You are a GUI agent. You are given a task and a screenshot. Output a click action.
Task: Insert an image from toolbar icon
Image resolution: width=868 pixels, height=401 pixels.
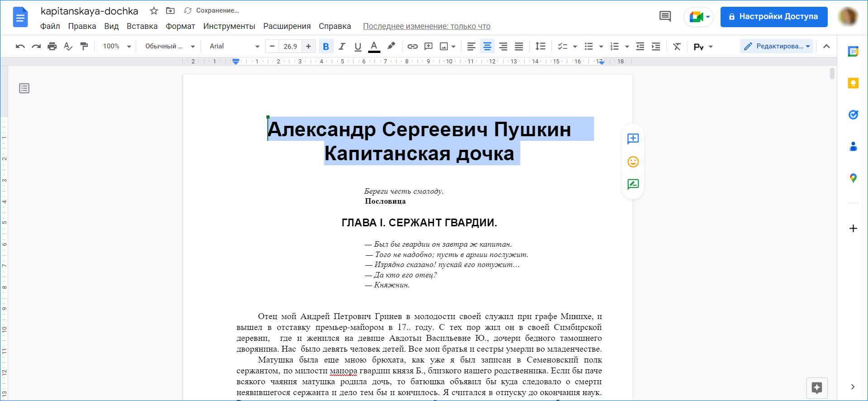[444, 46]
